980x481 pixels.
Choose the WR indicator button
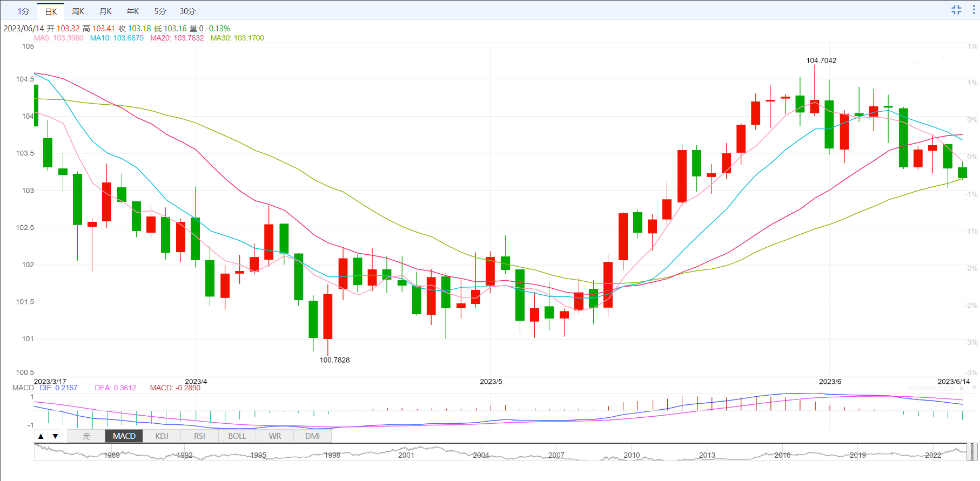[x=275, y=436]
